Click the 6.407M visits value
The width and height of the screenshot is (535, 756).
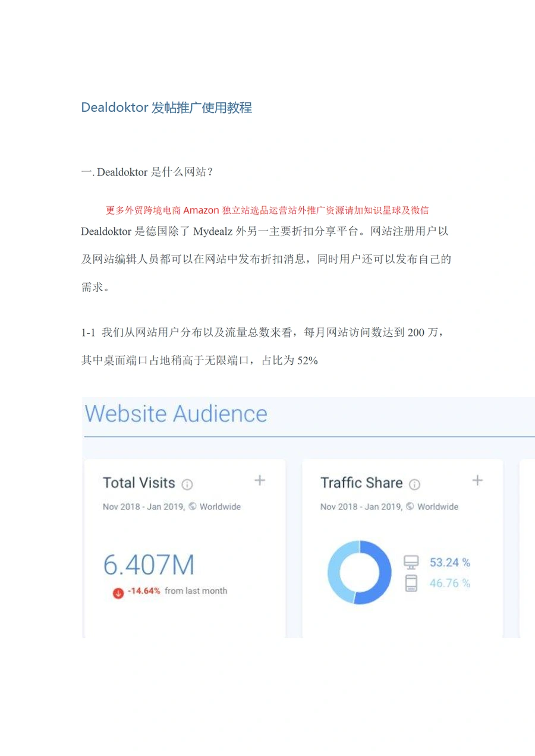[149, 564]
